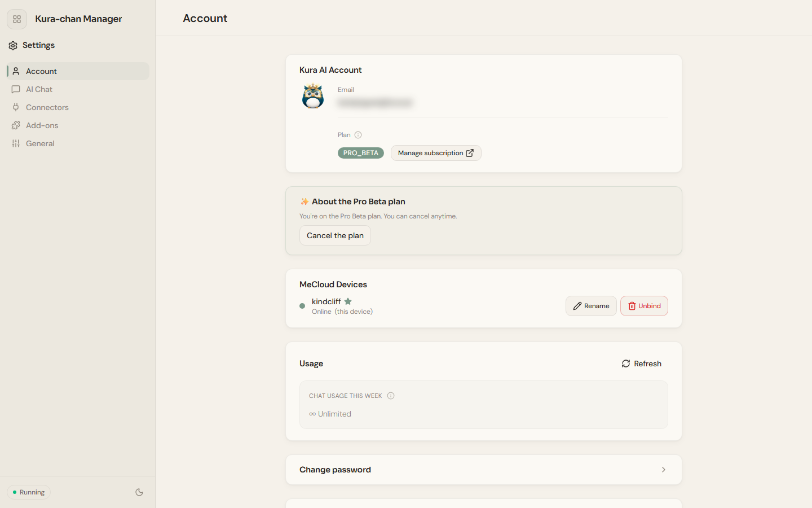Click the Kura AI Account heading
Image resolution: width=812 pixels, height=508 pixels.
330,70
